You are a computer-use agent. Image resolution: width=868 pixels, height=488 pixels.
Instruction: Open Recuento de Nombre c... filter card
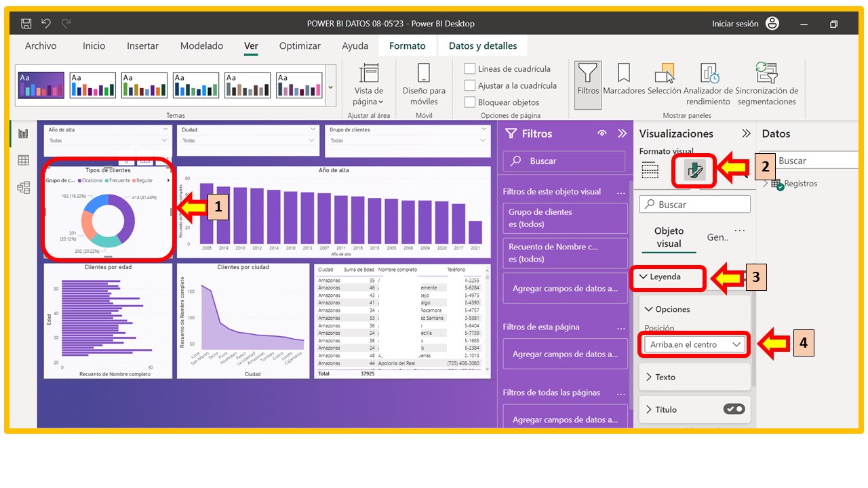(565, 253)
